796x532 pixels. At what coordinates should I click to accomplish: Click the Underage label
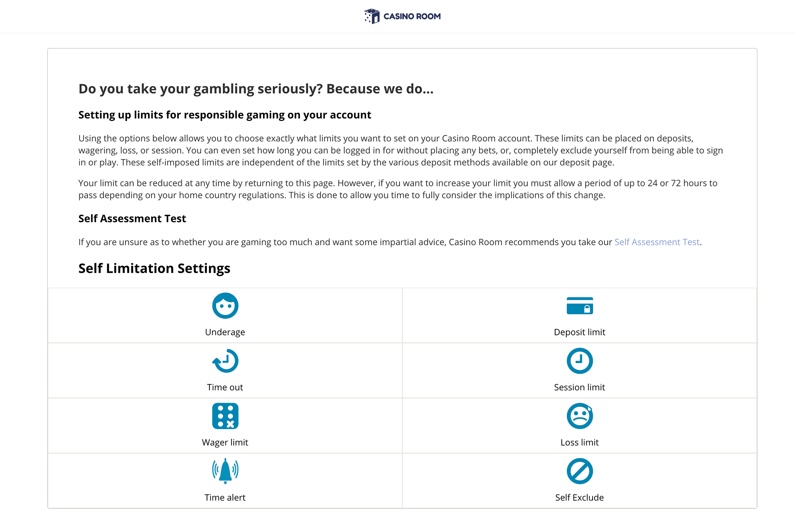[225, 332]
